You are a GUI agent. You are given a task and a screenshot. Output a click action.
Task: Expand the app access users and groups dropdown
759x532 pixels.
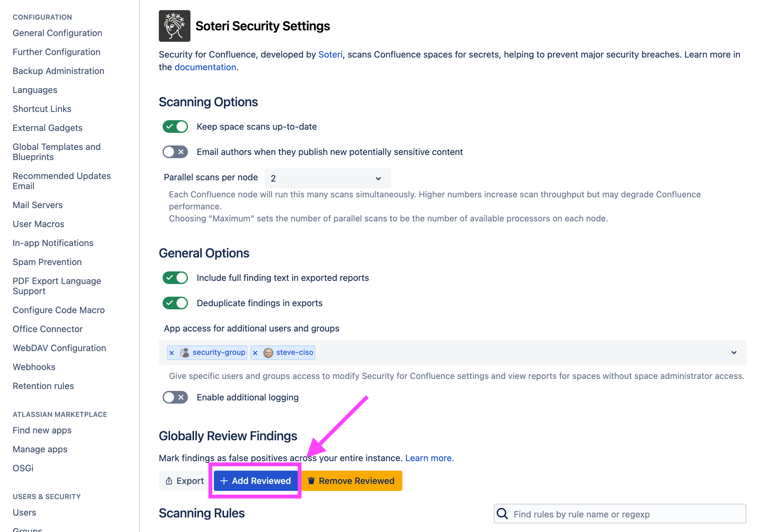(x=734, y=352)
